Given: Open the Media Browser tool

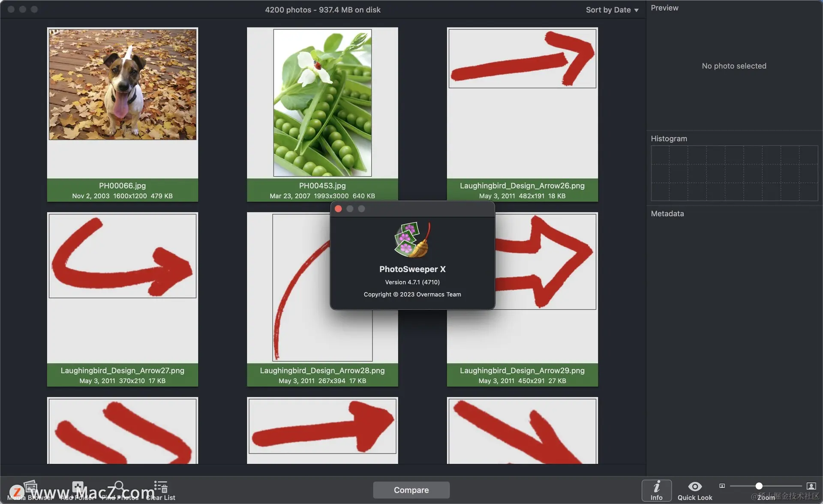Looking at the screenshot, I should tap(30, 488).
